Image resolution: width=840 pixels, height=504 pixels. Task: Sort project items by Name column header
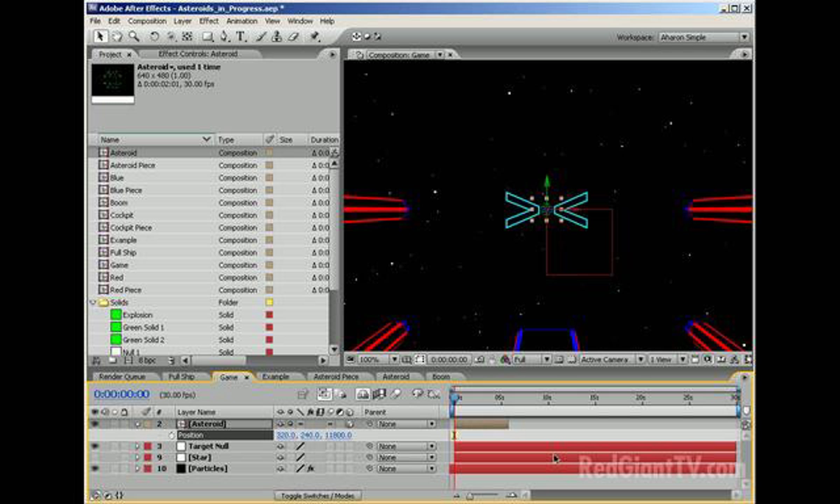(x=155, y=140)
